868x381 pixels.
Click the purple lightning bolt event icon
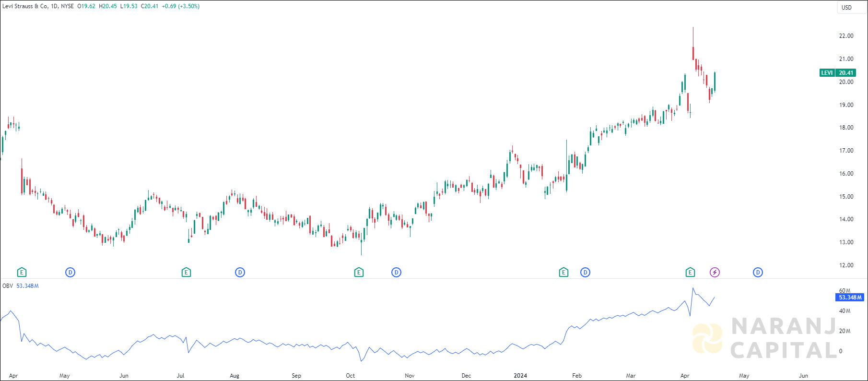pos(715,273)
